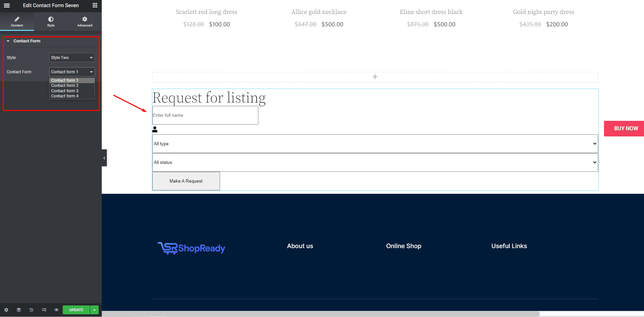
Task: Collapse the Contact Form section
Action: coord(8,41)
